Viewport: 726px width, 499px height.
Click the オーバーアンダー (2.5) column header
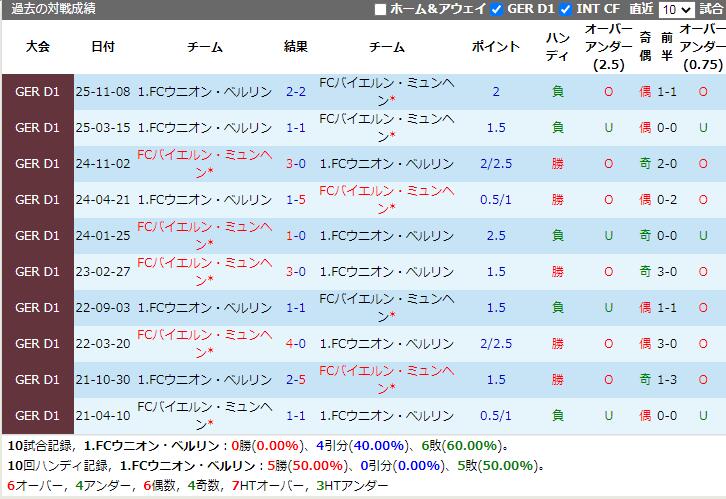(x=608, y=47)
